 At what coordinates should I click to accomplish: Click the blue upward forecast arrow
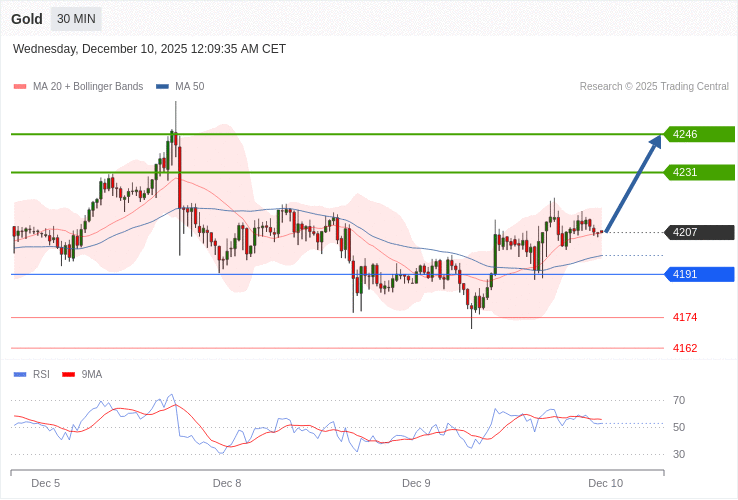coord(633,183)
